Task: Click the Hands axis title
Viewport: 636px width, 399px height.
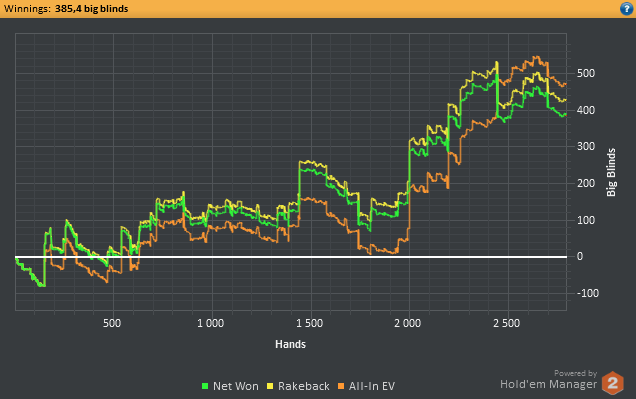Action: coord(290,344)
